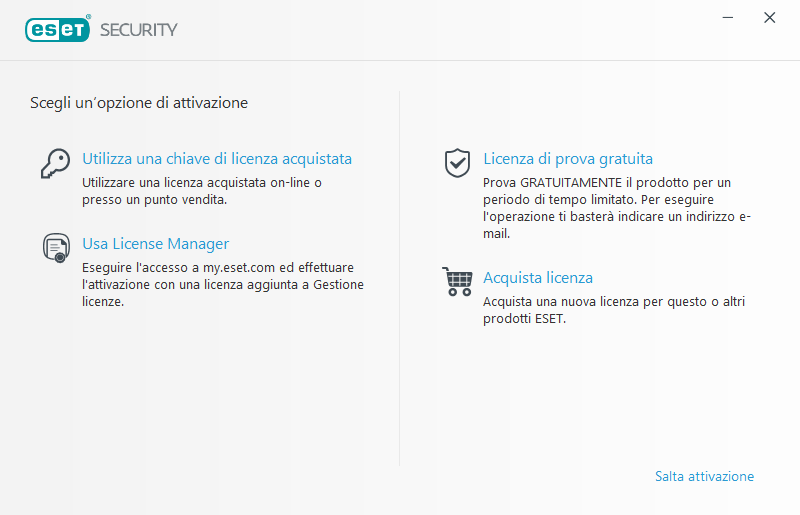Image resolution: width=800 pixels, height=515 pixels.
Task: Choose 'Licenza di prova gratuita'
Action: coord(568,159)
